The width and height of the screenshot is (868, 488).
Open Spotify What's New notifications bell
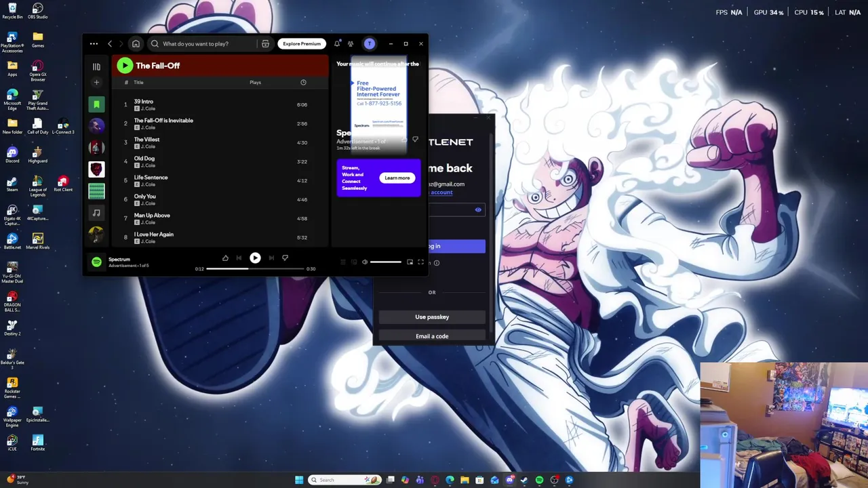tap(337, 43)
